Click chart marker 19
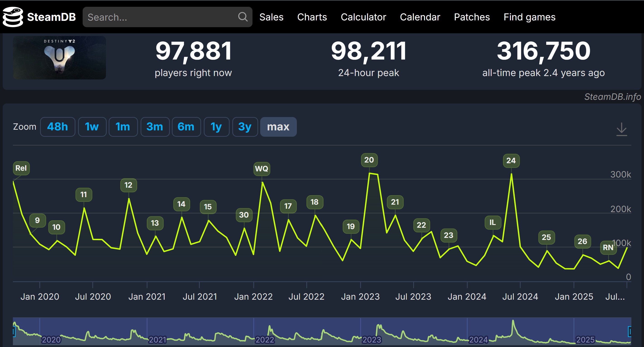This screenshot has width=644, height=347. pos(351,226)
